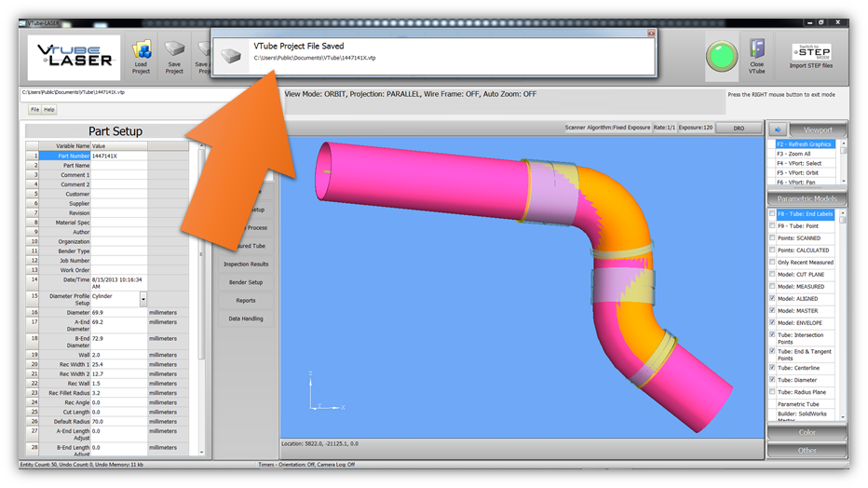Uncheck the Model: MASTER checkbox

[x=772, y=311]
